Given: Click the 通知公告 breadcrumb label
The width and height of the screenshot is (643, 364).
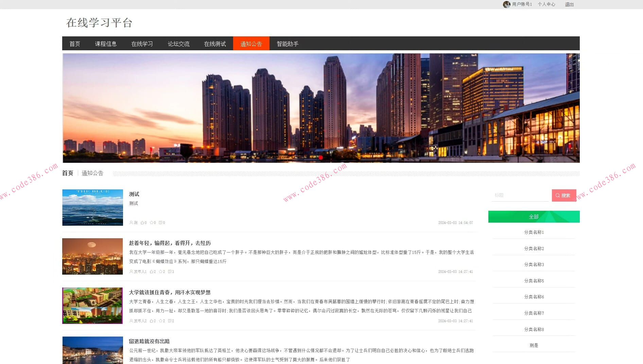Looking at the screenshot, I should (x=92, y=173).
